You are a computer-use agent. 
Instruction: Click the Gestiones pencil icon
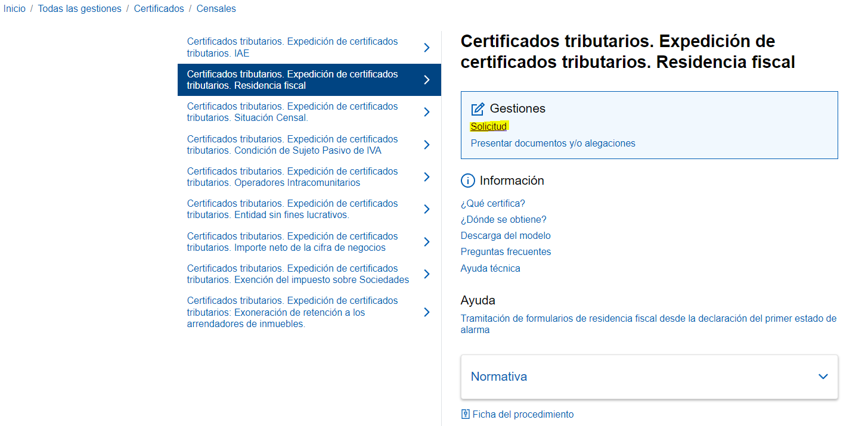click(477, 108)
